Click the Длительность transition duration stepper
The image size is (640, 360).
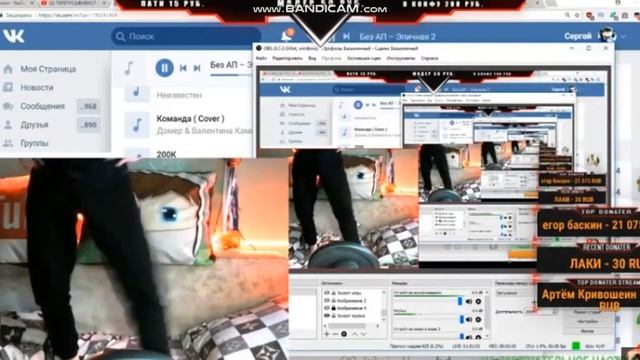(554, 311)
